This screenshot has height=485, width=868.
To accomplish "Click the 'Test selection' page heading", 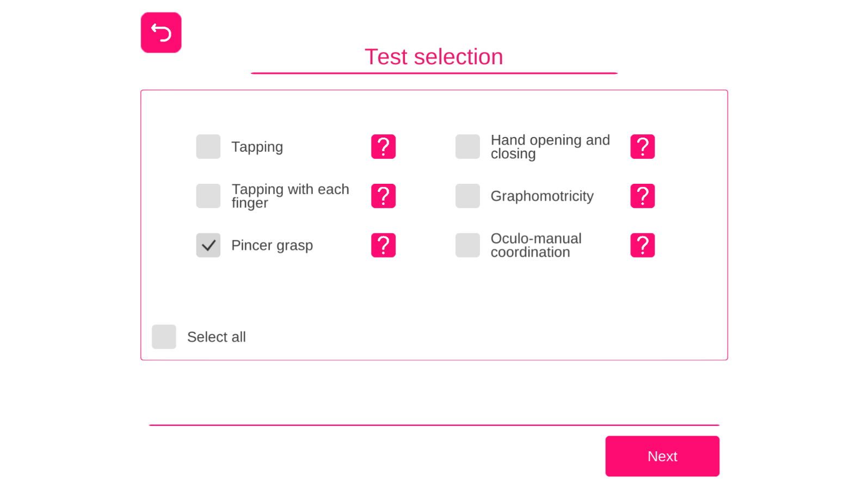I will point(434,57).
